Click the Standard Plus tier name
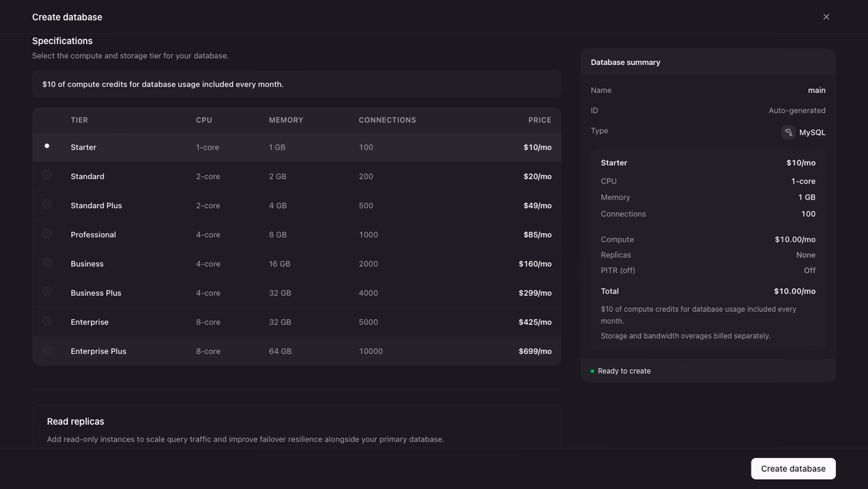 tap(96, 206)
